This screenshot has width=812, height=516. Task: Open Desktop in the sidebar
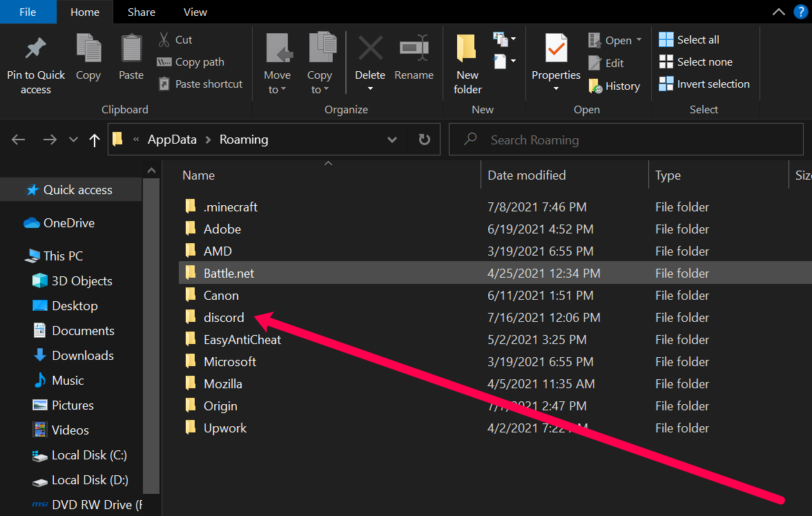pos(65,305)
